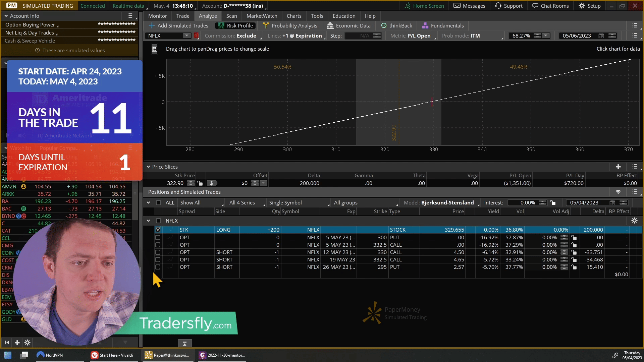
Task: Click Add Simulated Trades button
Action: (x=178, y=26)
